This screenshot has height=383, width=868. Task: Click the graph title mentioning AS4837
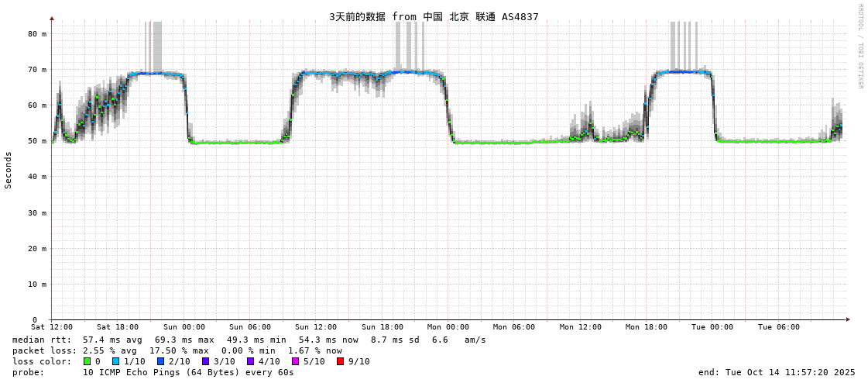coord(434,16)
